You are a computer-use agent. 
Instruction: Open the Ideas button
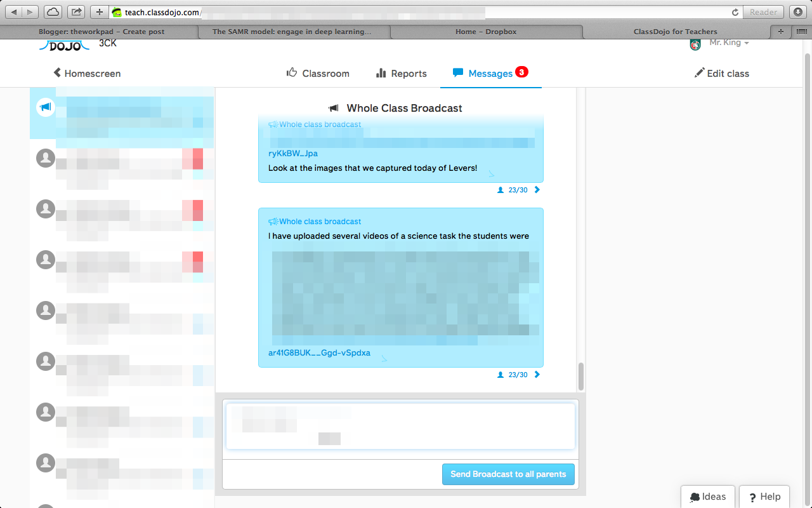point(708,497)
